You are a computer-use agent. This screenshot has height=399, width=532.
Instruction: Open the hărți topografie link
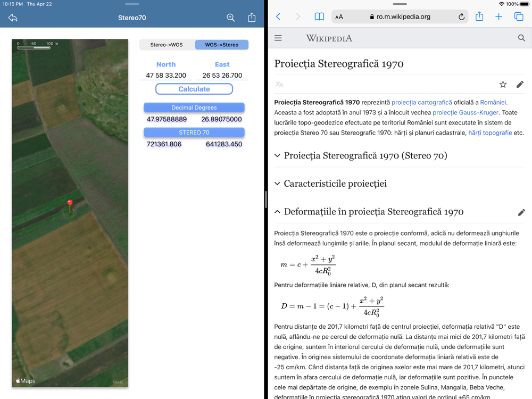(x=490, y=133)
